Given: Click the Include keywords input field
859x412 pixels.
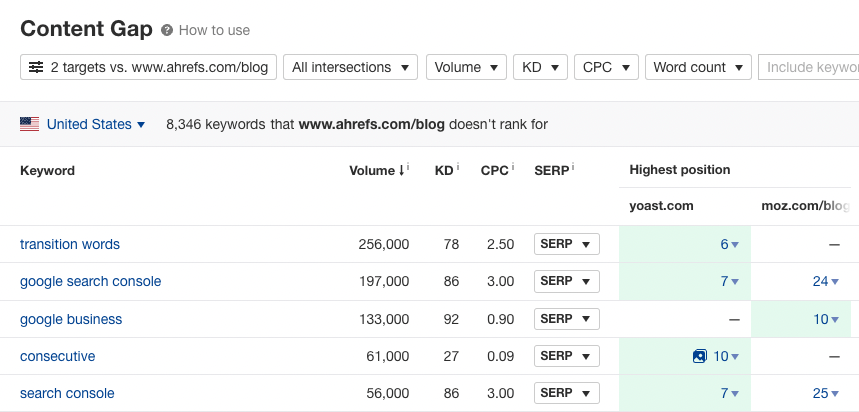Looking at the screenshot, I should pyautogui.click(x=810, y=67).
